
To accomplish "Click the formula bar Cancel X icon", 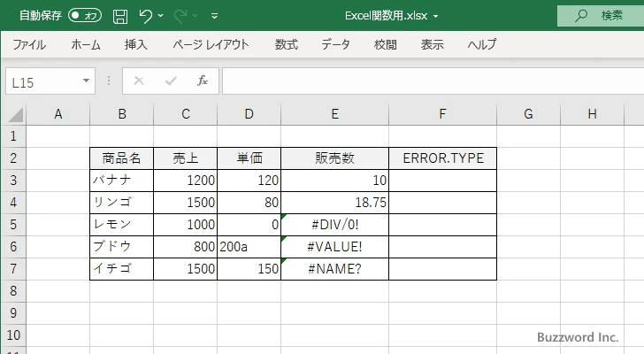I will 139,81.
